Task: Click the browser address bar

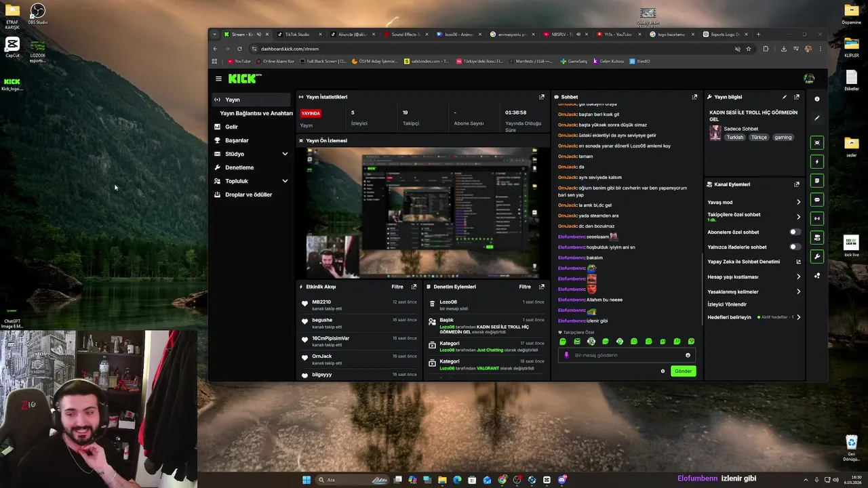Action: pyautogui.click(x=492, y=49)
